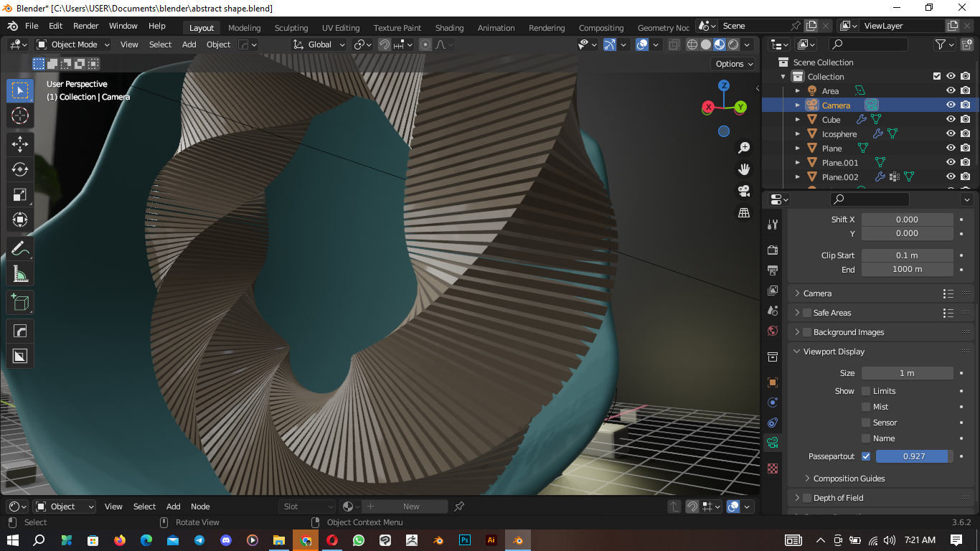Activate the Move tool
The image size is (980, 551).
point(20,144)
